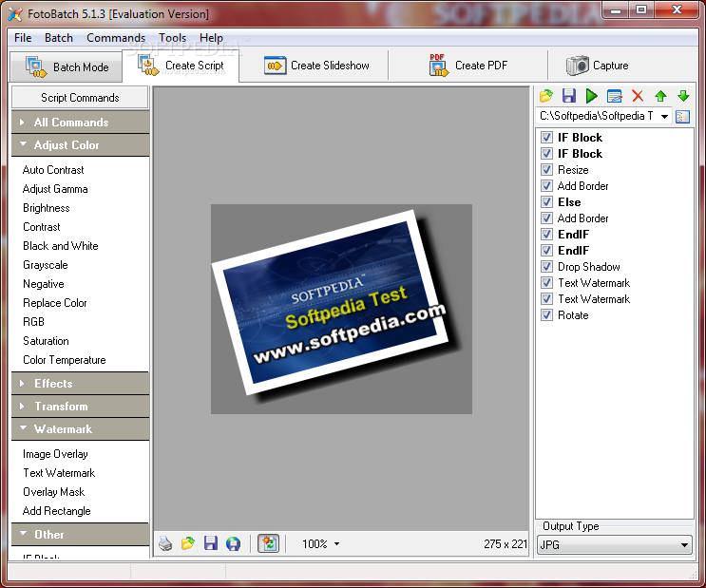Screen dimensions: 706x588
Task: Open the Help menu
Action: pos(211,38)
